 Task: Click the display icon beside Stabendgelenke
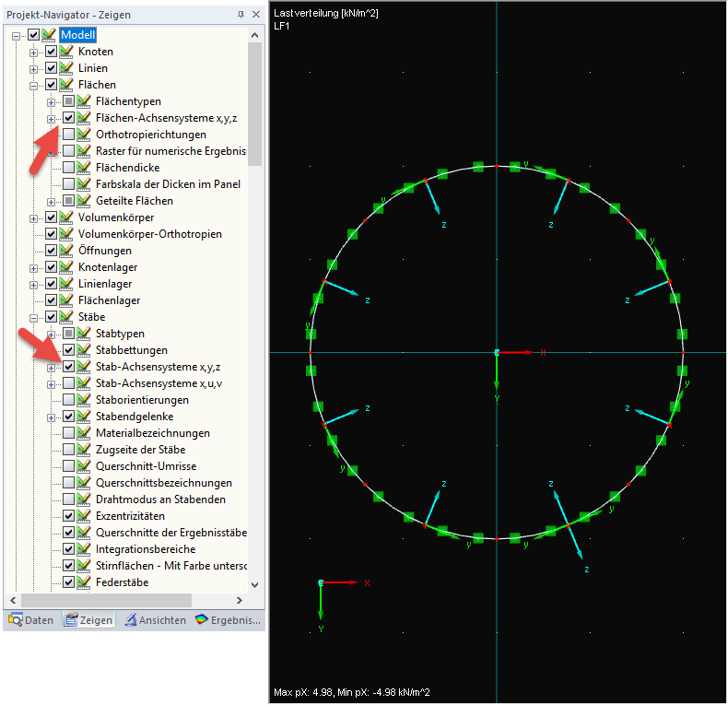click(x=84, y=417)
